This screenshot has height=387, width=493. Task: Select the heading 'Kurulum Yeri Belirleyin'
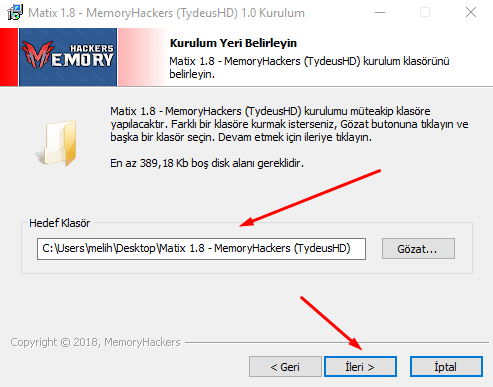[x=233, y=43]
